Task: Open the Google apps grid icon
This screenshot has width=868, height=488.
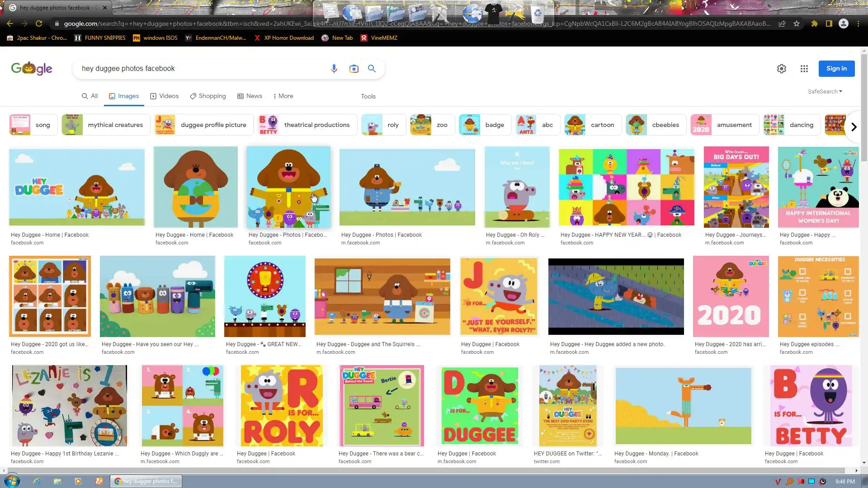Action: pos(804,69)
